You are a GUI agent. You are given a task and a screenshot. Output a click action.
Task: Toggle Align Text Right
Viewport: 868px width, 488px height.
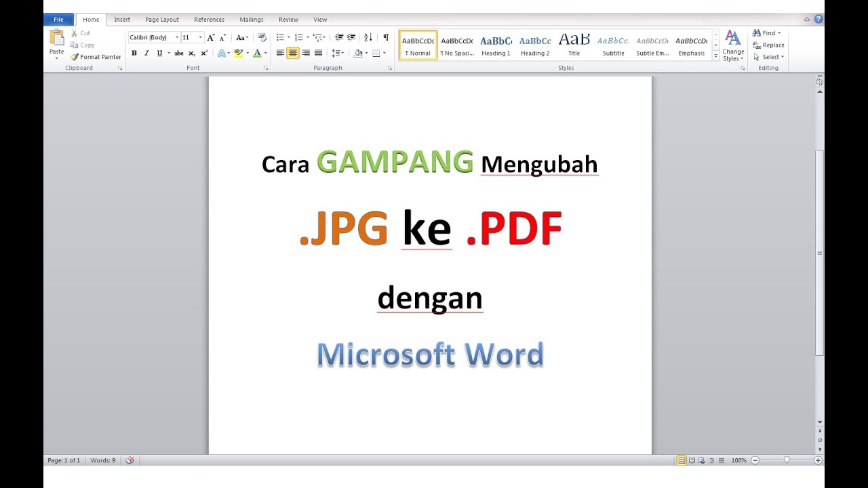coord(306,53)
